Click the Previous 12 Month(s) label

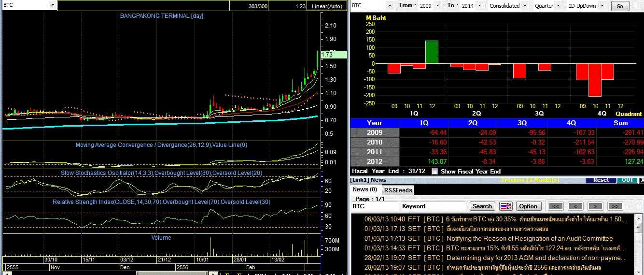pyautogui.click(x=530, y=180)
